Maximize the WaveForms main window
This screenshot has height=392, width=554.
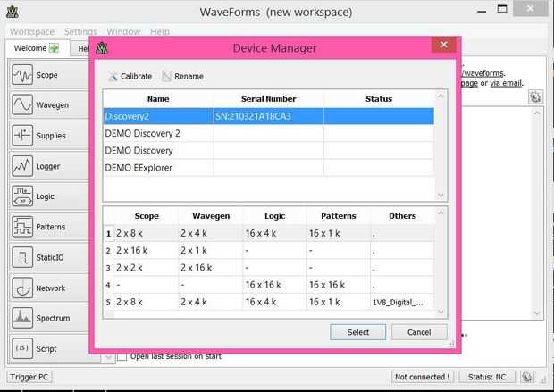point(501,9)
